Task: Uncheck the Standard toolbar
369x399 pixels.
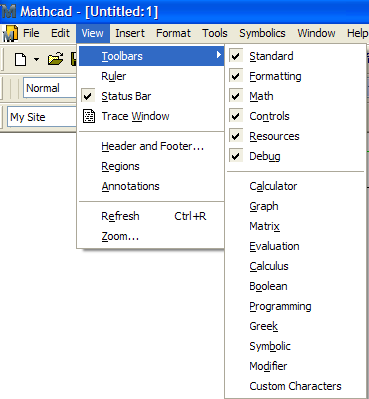Action: (x=296, y=56)
